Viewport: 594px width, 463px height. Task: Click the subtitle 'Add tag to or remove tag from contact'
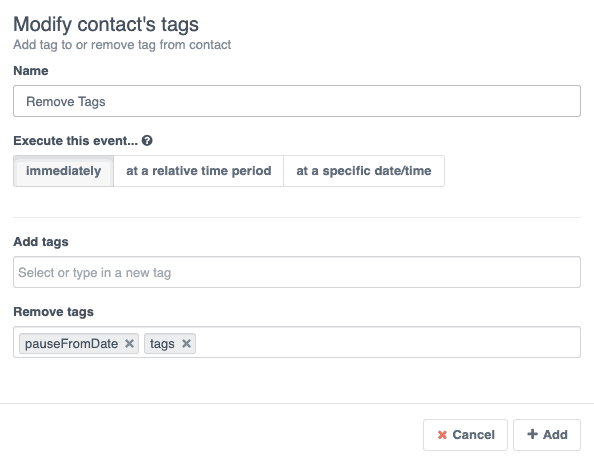(122, 45)
